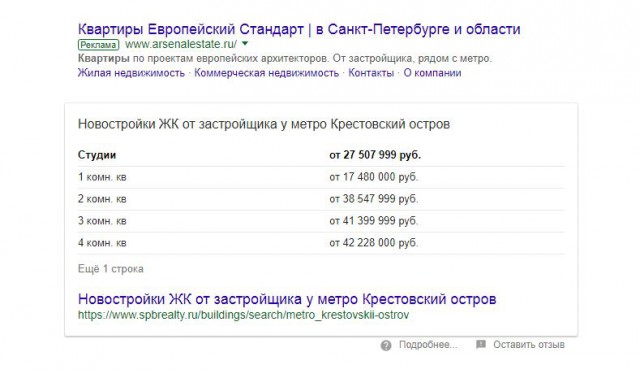Click the www.arsenalestate.ru/ URL text

(x=181, y=44)
